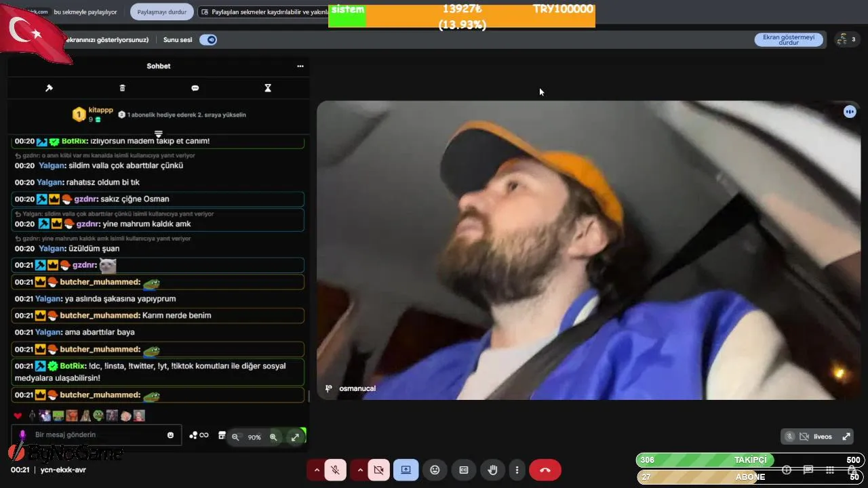Raise hand in the call
The image size is (868, 488).
tap(493, 470)
